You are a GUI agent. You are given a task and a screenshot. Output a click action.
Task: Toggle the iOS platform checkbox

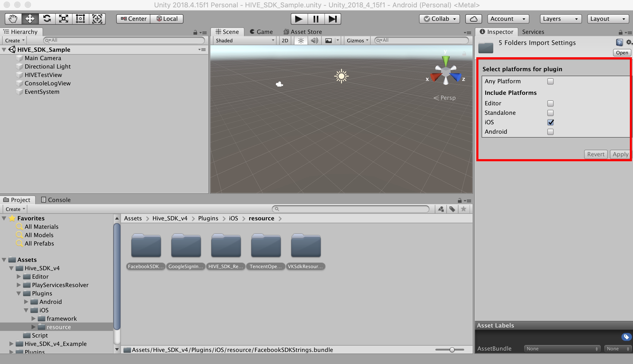pyautogui.click(x=550, y=122)
